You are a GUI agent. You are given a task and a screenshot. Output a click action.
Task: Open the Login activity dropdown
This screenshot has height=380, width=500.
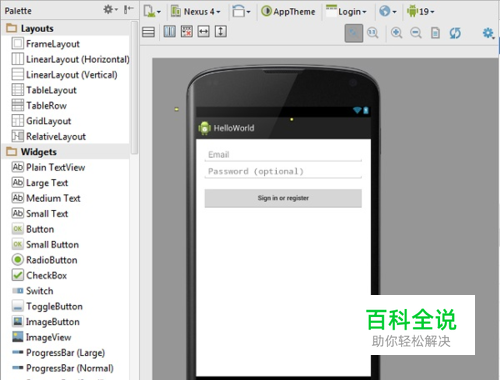pos(346,11)
